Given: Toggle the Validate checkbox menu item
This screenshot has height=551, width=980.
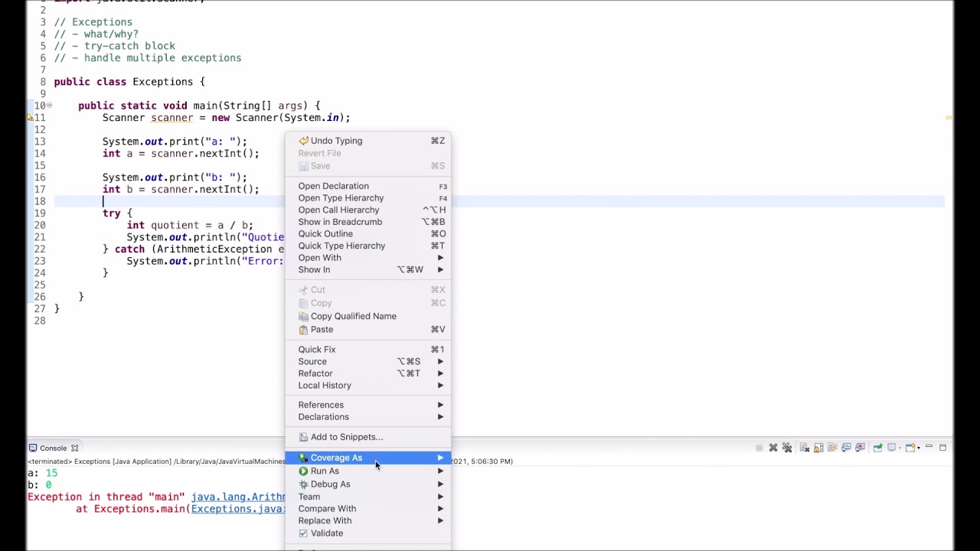Looking at the screenshot, I should [368, 533].
